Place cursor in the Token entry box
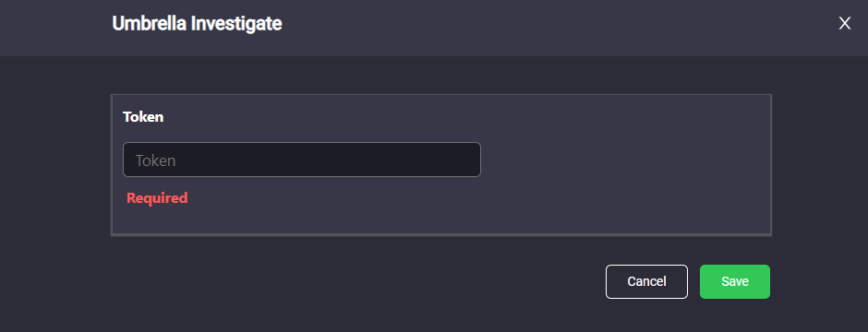868x332 pixels. point(302,160)
